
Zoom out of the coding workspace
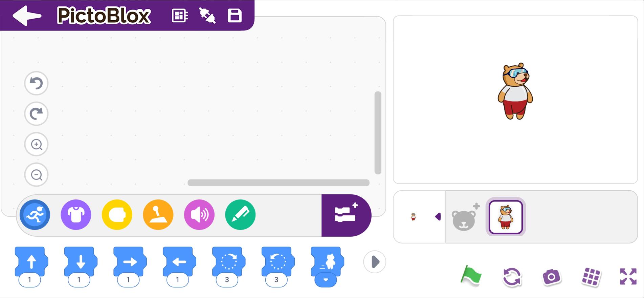36,175
